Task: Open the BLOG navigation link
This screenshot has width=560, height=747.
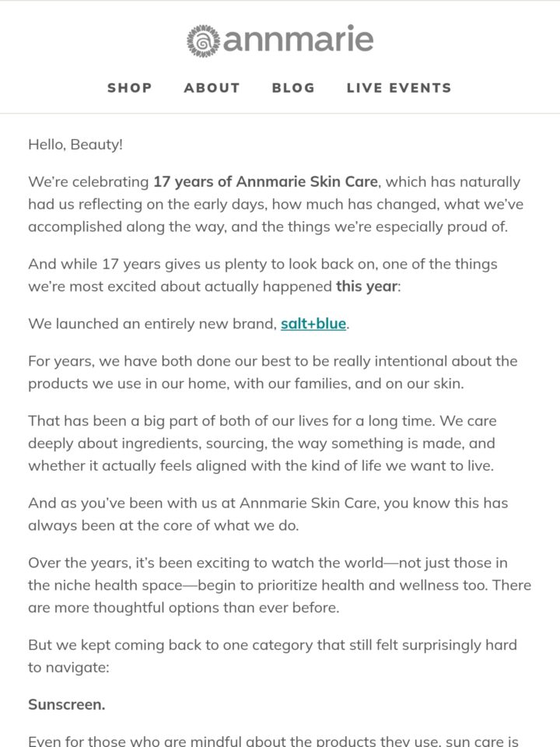Action: click(x=293, y=88)
